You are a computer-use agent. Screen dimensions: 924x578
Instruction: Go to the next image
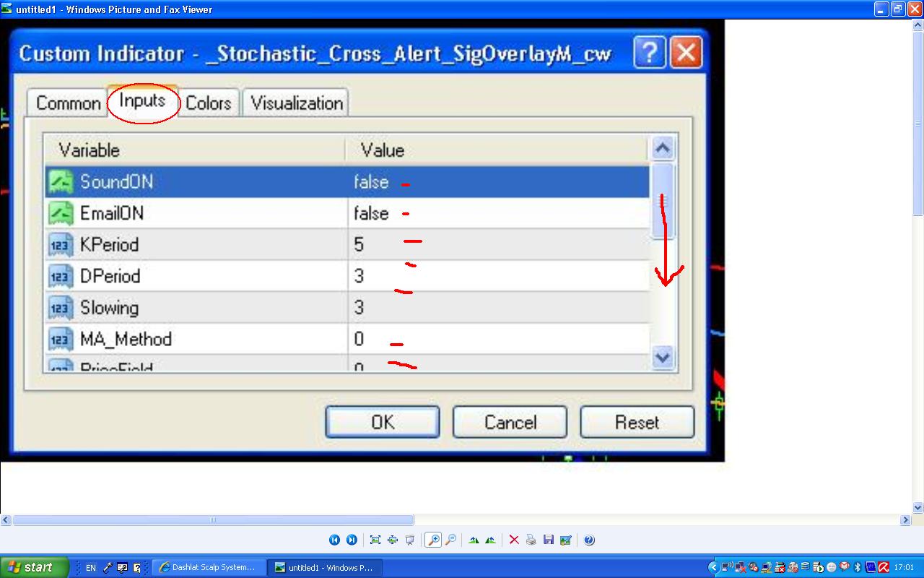pos(352,540)
